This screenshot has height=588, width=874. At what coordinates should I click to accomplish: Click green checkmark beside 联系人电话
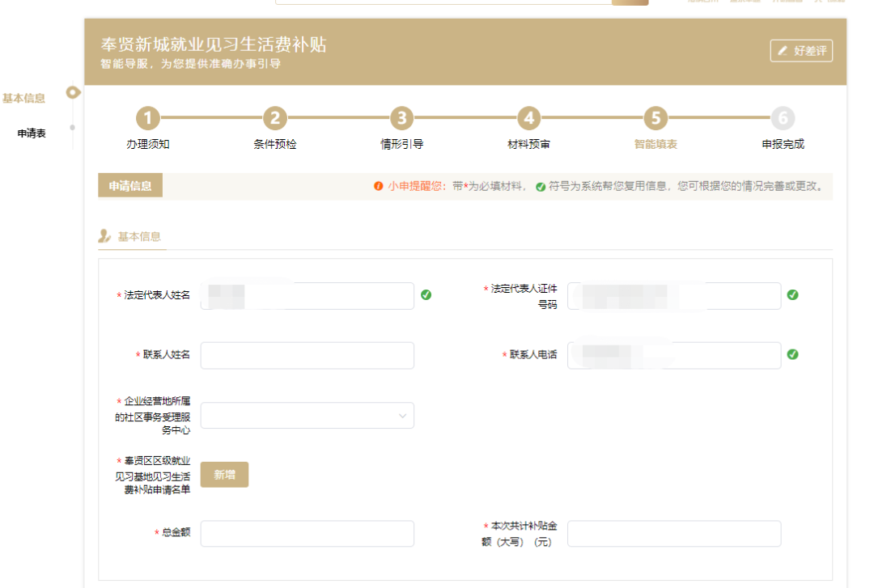pos(792,354)
